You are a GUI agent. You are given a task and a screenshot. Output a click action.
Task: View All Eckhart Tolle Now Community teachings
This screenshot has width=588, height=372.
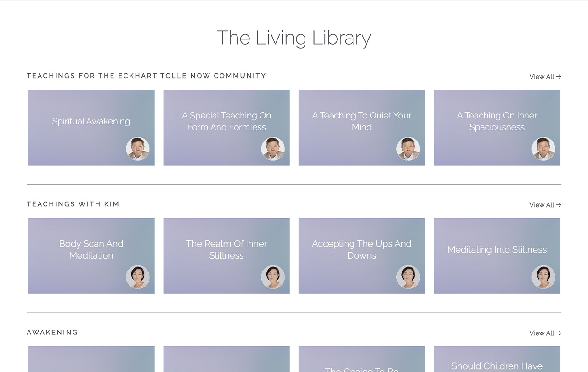(545, 77)
